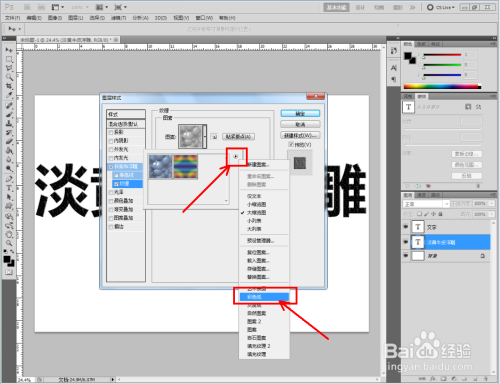Image resolution: width=500 pixels, height=384 pixels.
Task: Select the Pen tool
Action: pyautogui.click(x=9, y=179)
